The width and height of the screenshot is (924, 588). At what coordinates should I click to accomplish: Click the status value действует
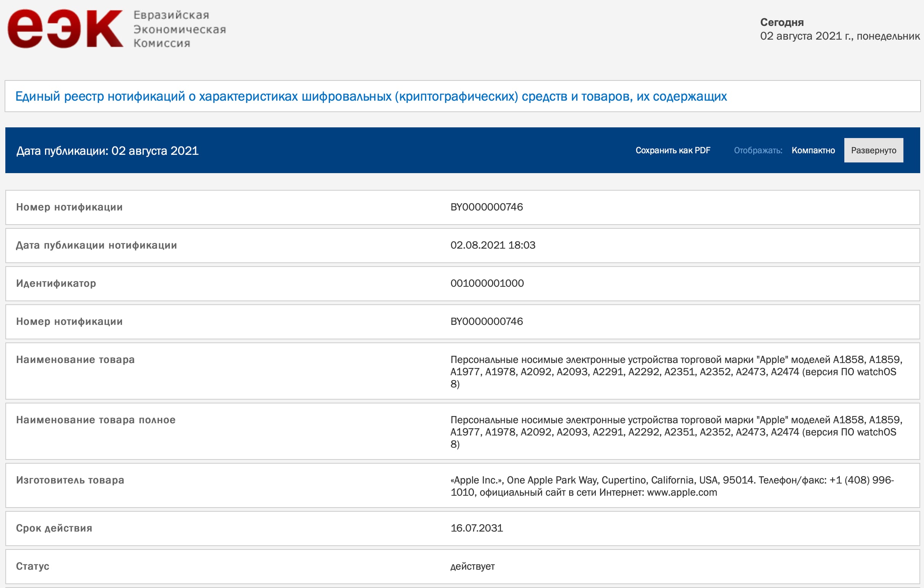[x=472, y=567]
